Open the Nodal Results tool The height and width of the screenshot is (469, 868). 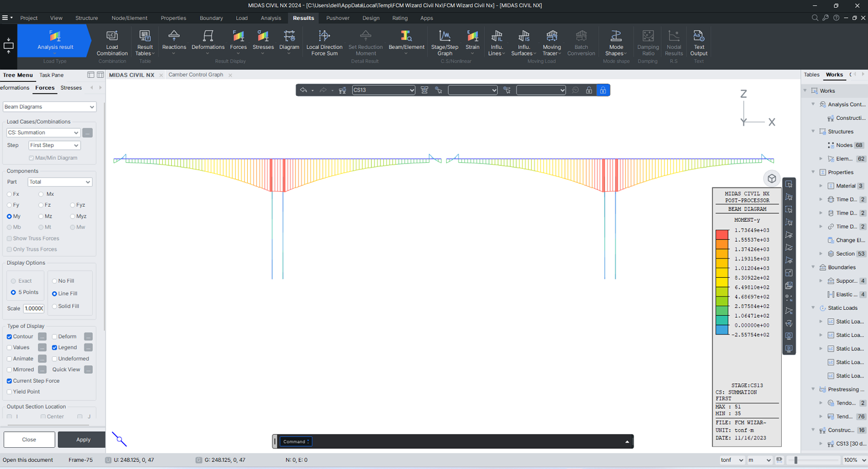click(x=674, y=42)
